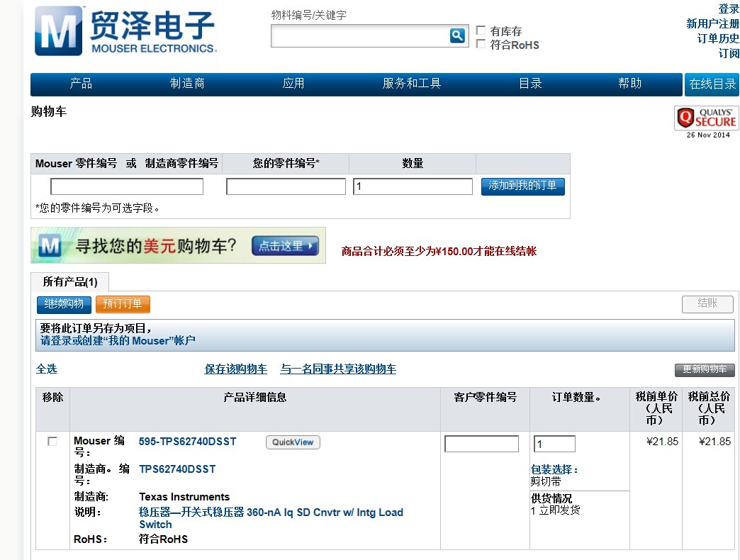This screenshot has width=740, height=560.
Task: Open the 订单历史 link
Action: pyautogui.click(x=718, y=38)
